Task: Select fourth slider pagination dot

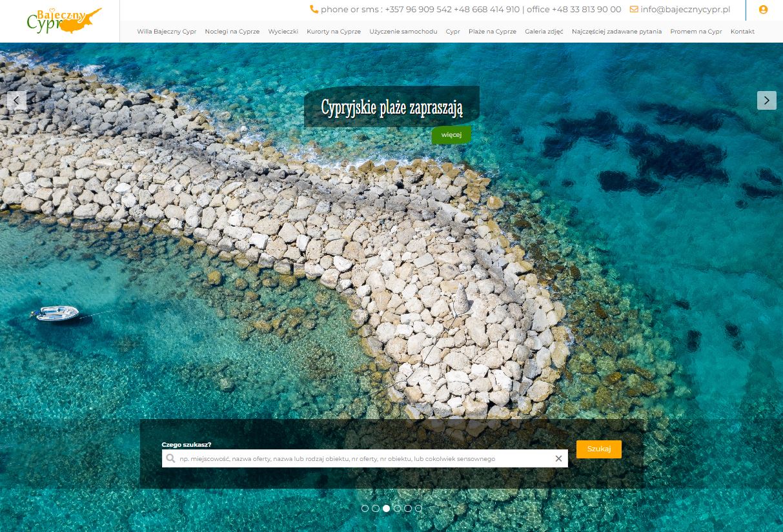Action: pyautogui.click(x=397, y=509)
